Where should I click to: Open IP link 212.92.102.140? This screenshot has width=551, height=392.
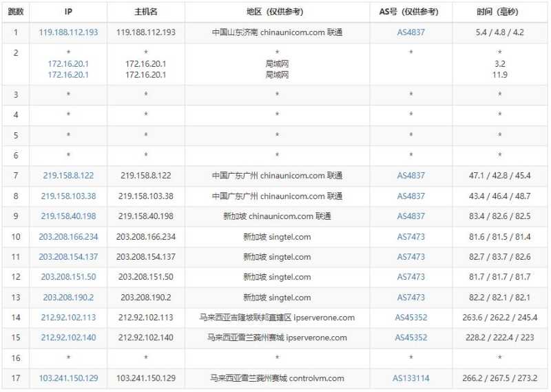(x=68, y=338)
